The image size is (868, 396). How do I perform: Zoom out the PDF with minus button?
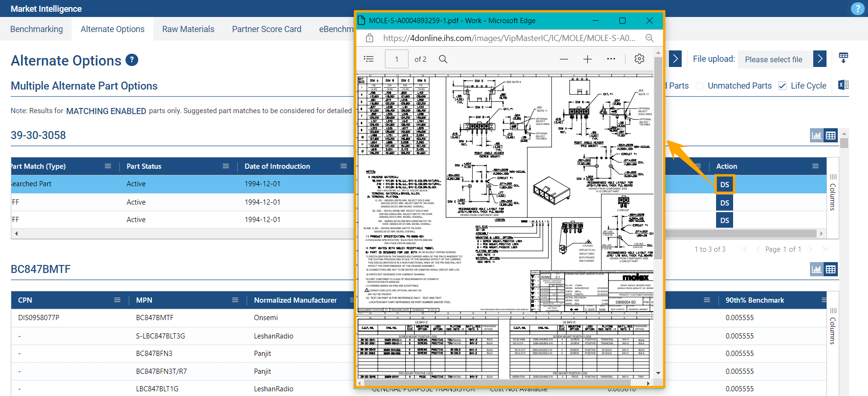[x=564, y=59]
